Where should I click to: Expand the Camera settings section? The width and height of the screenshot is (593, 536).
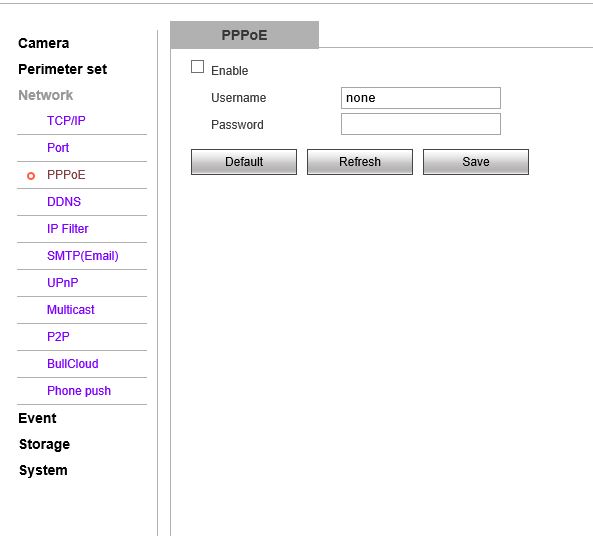pyautogui.click(x=43, y=43)
